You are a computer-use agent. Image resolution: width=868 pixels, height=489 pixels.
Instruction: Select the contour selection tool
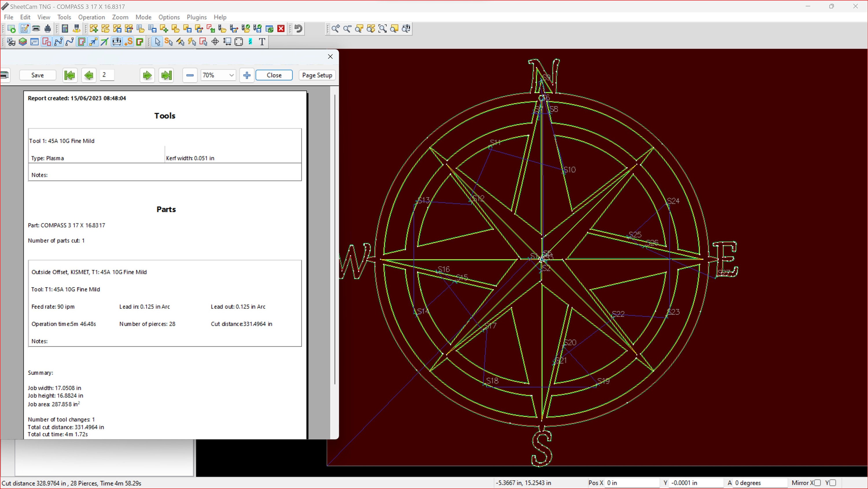coord(203,41)
